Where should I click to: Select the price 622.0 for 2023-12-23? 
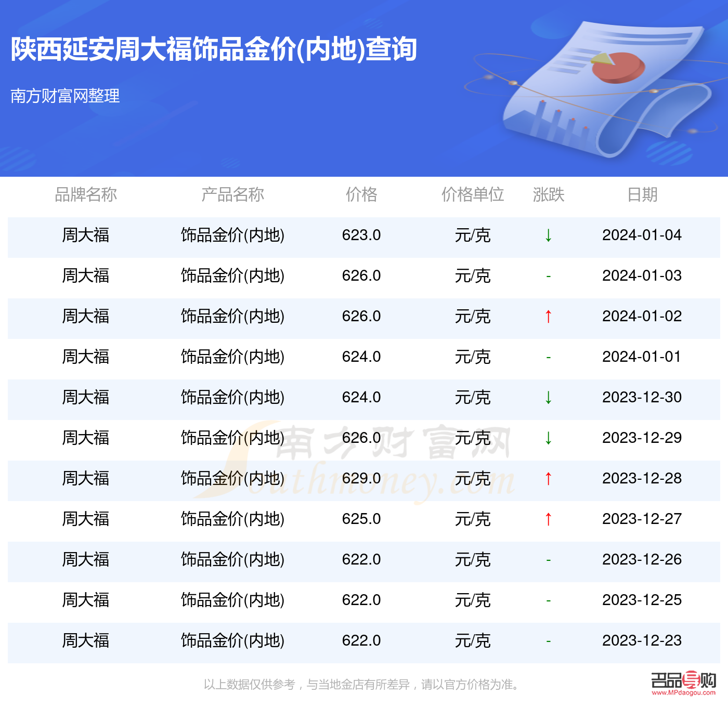click(x=361, y=641)
